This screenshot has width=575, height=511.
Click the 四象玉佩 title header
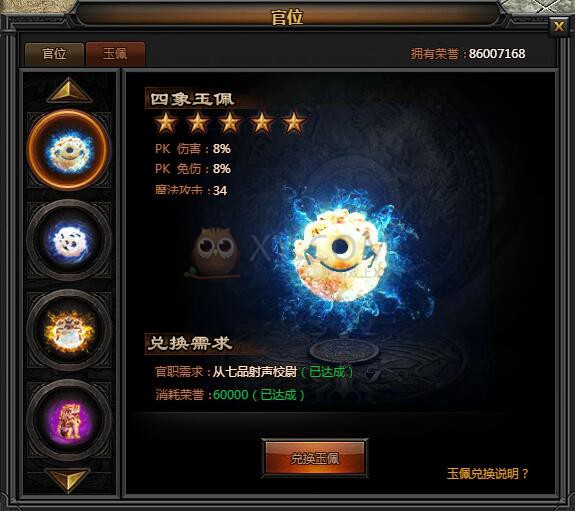coord(191,99)
